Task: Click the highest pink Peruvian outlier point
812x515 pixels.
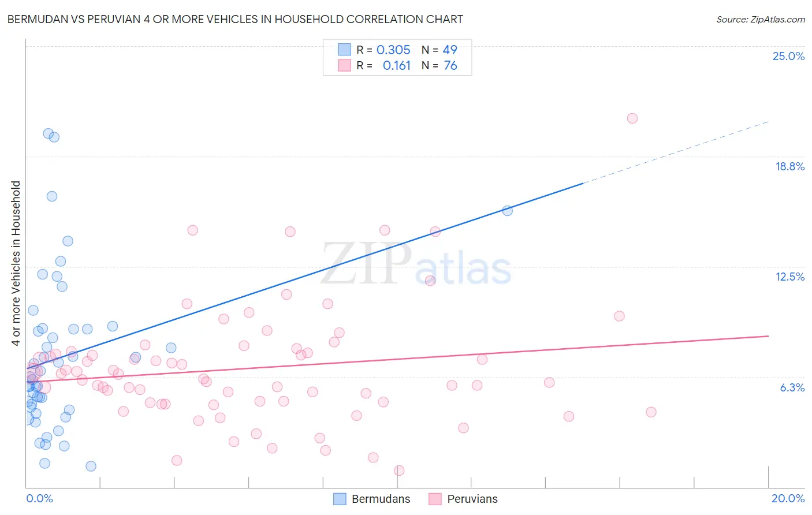Action: [x=632, y=118]
